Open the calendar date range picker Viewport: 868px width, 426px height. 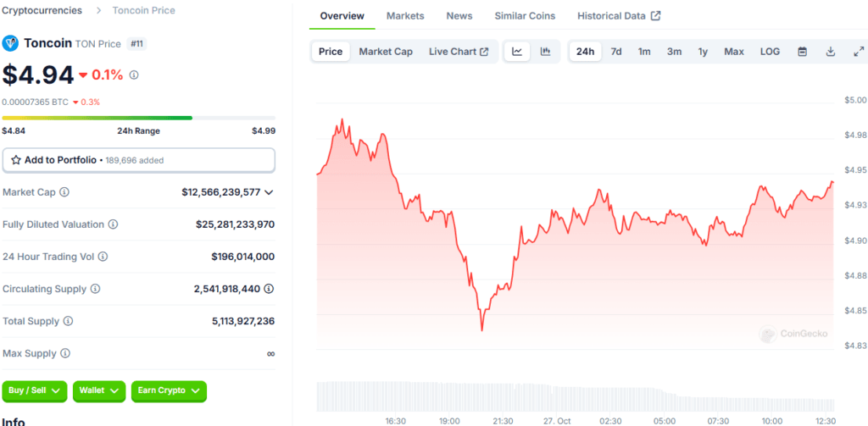pos(802,52)
